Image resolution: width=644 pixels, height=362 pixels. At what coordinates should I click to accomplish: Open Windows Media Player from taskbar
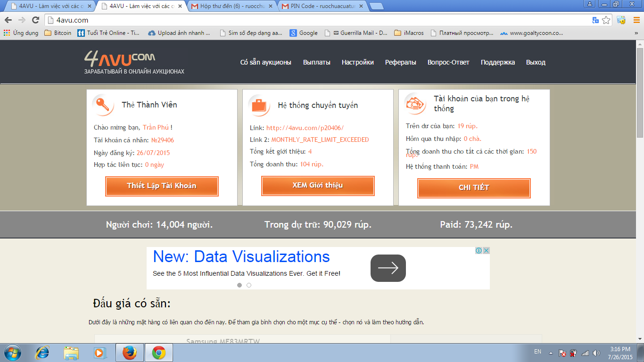point(100,353)
